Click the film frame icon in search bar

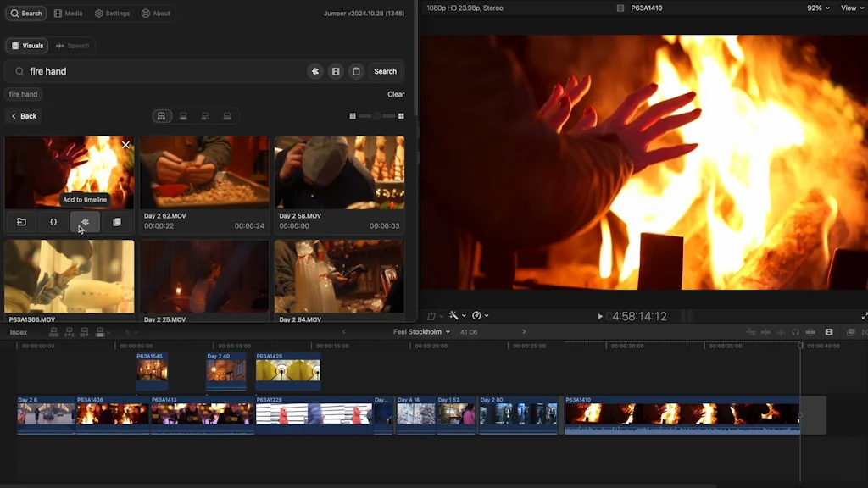point(336,72)
